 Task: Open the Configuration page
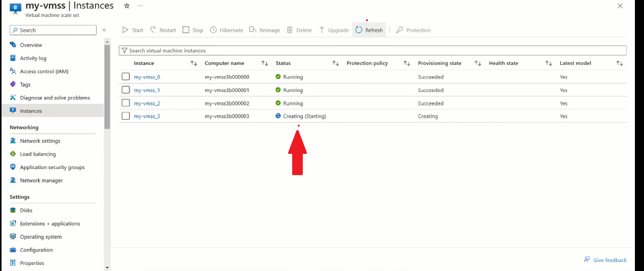click(36, 249)
